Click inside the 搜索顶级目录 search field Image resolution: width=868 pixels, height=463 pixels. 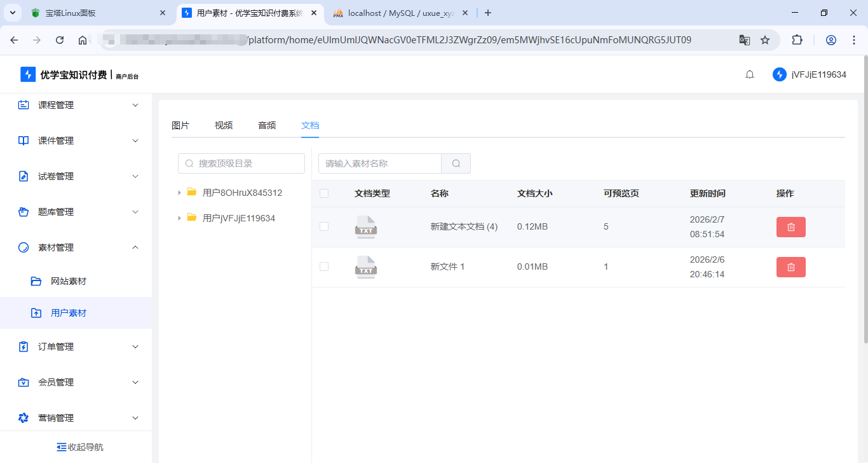(241, 163)
